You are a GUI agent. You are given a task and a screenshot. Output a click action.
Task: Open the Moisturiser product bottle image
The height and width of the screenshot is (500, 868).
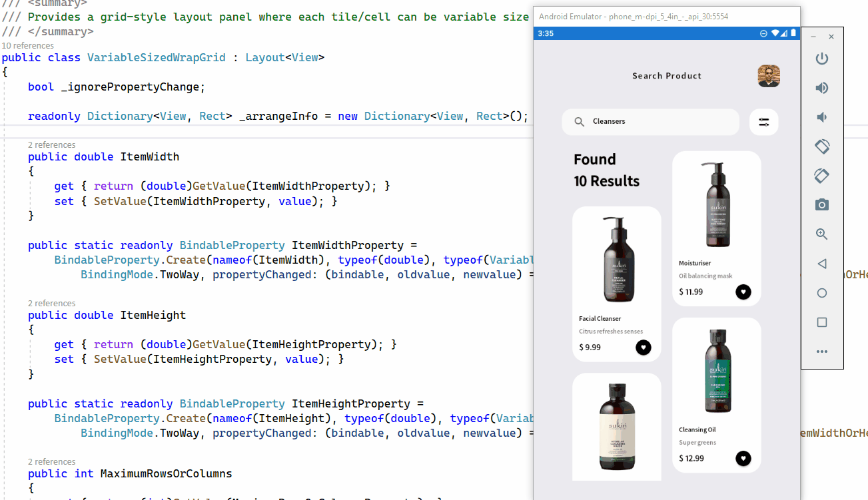pyautogui.click(x=717, y=204)
